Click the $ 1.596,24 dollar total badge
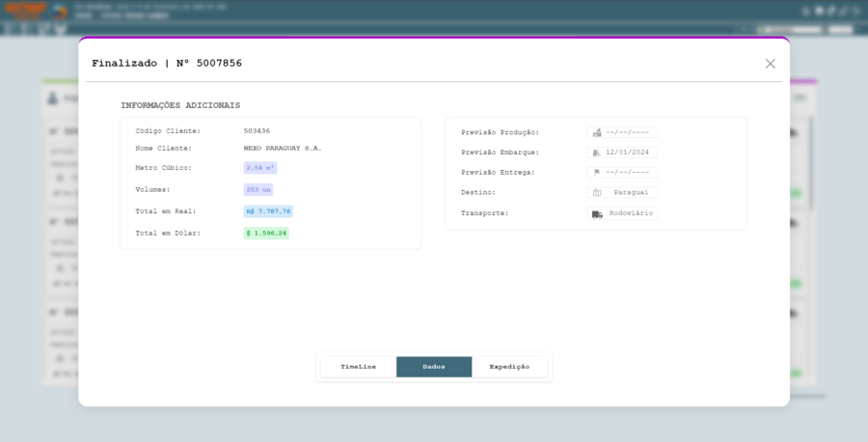This screenshot has height=442, width=868. point(266,234)
